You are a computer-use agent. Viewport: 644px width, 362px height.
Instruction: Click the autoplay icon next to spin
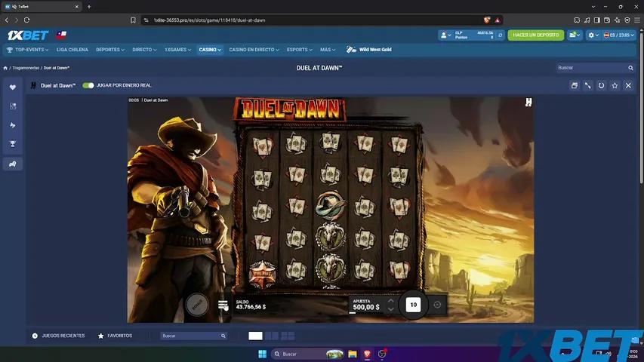point(437,305)
